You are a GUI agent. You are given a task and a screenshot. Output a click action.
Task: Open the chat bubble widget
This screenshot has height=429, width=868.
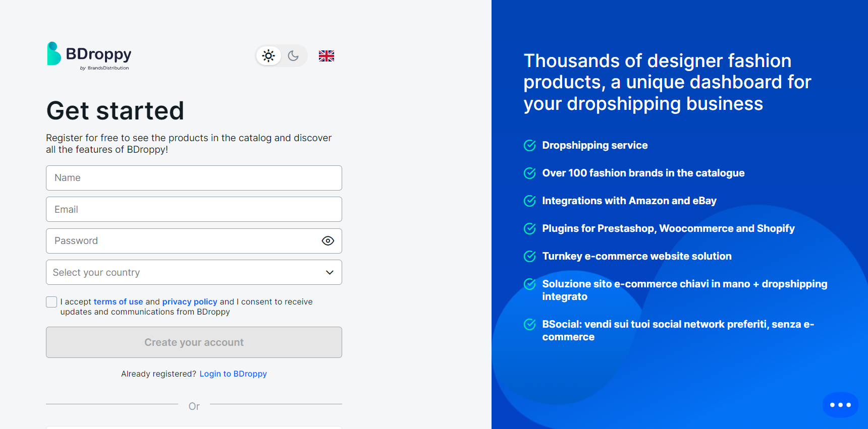[840, 405]
